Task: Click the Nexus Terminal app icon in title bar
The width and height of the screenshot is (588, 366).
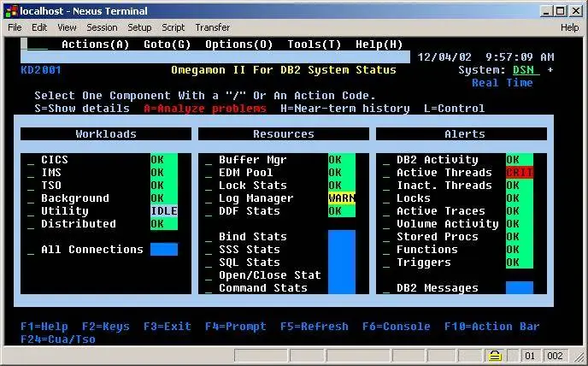Action: coord(11,11)
